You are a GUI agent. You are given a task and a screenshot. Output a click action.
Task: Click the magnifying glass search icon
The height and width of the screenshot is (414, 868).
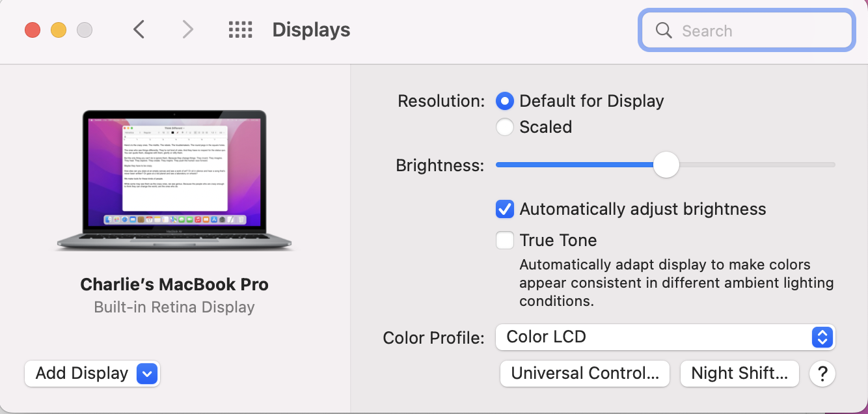[x=663, y=30]
